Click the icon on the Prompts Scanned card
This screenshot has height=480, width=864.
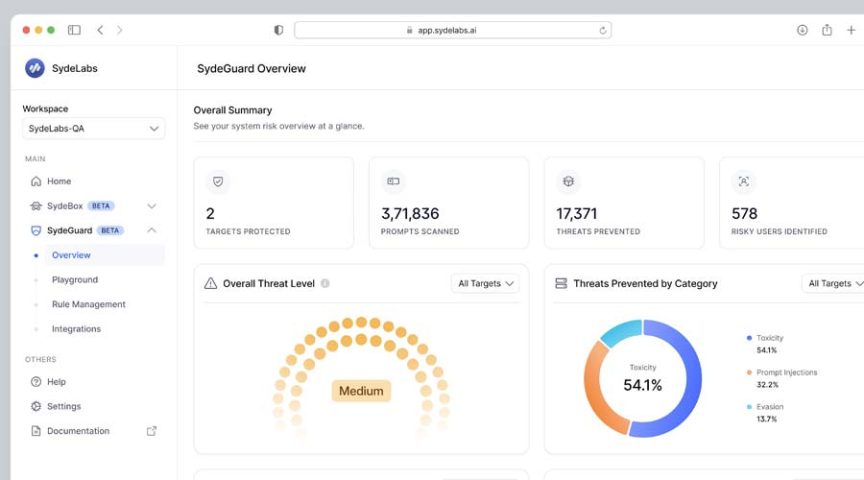(393, 181)
